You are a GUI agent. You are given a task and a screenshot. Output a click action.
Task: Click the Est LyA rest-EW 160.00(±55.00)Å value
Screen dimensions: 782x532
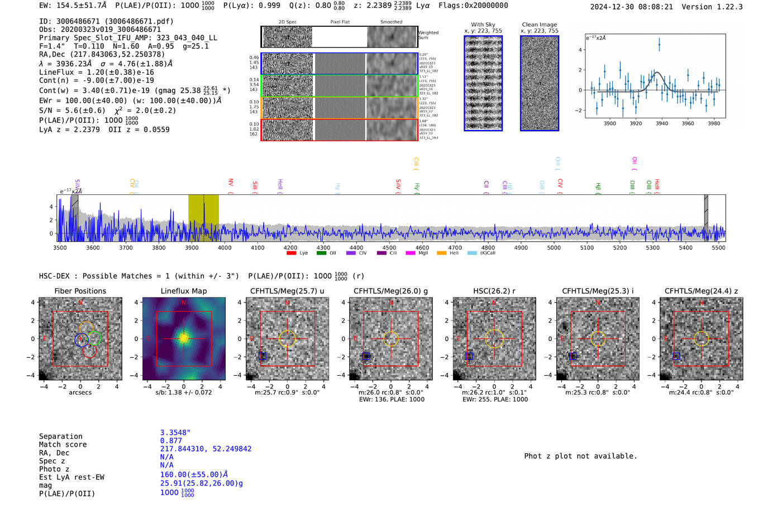click(x=194, y=475)
